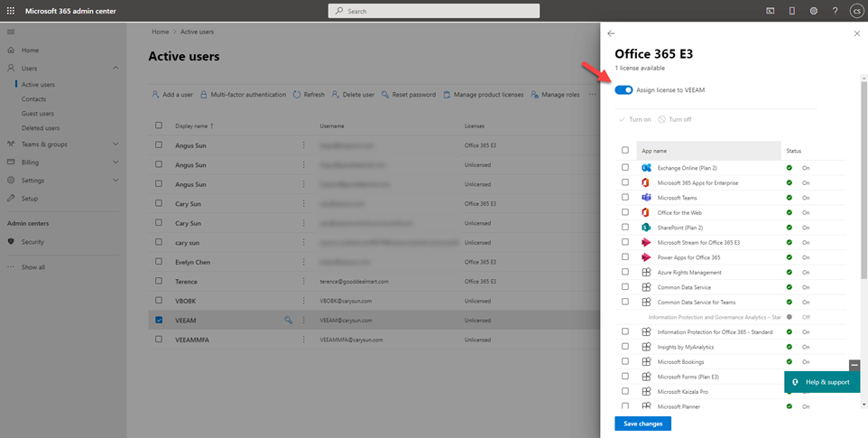
Task: Click the VEEAMMFA display name
Action: [x=191, y=340]
